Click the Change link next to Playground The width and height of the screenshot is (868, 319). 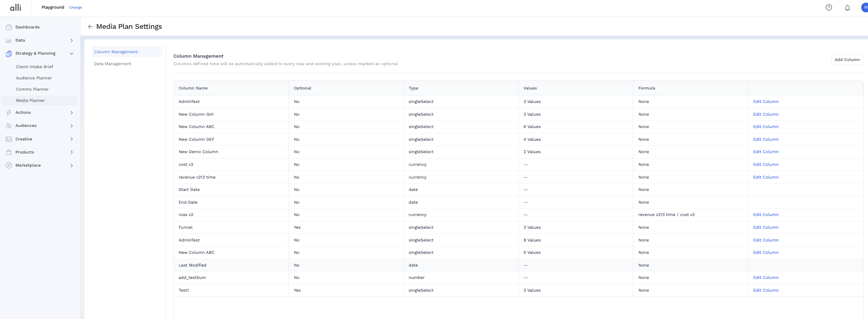click(75, 7)
